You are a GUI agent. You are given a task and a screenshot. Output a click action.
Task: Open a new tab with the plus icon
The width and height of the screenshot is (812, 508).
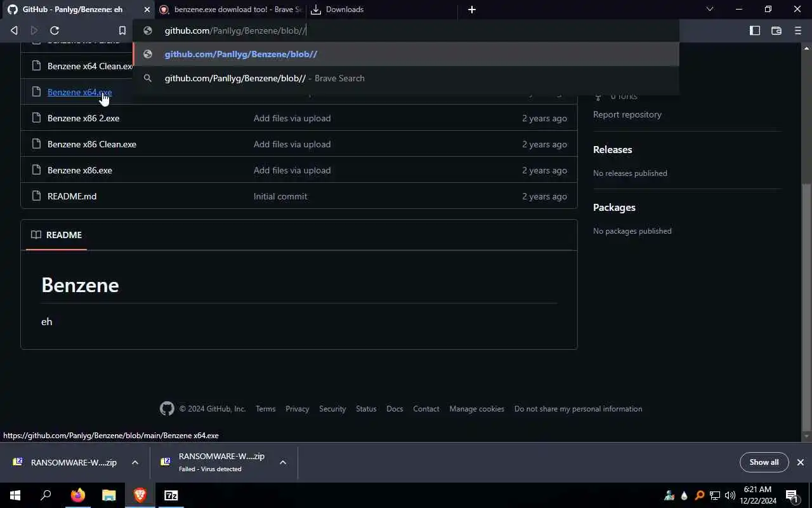[472, 10]
